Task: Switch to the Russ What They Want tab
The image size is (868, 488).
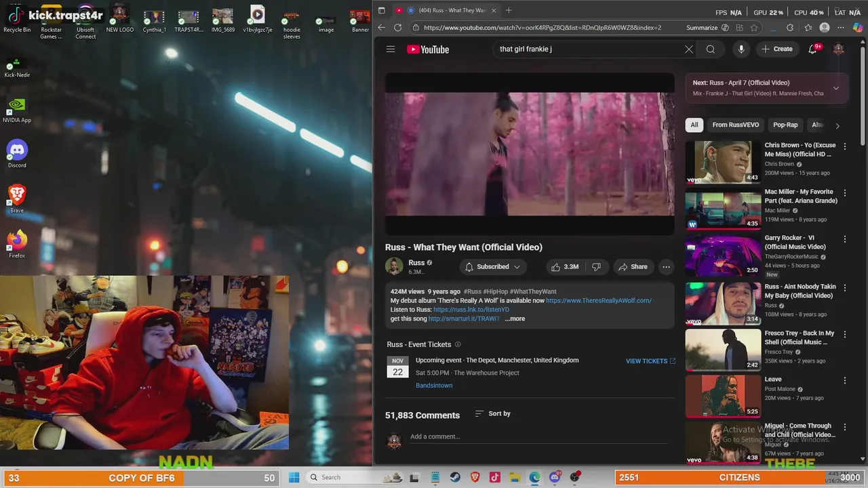Action: pos(446,10)
